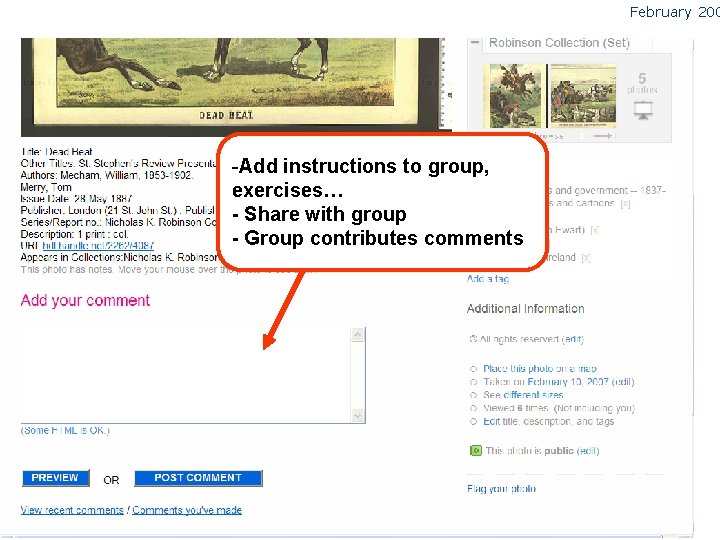Viewport: 720px width, 540px height.
Task: Go to next photo arrow in set
Action: pos(602,136)
